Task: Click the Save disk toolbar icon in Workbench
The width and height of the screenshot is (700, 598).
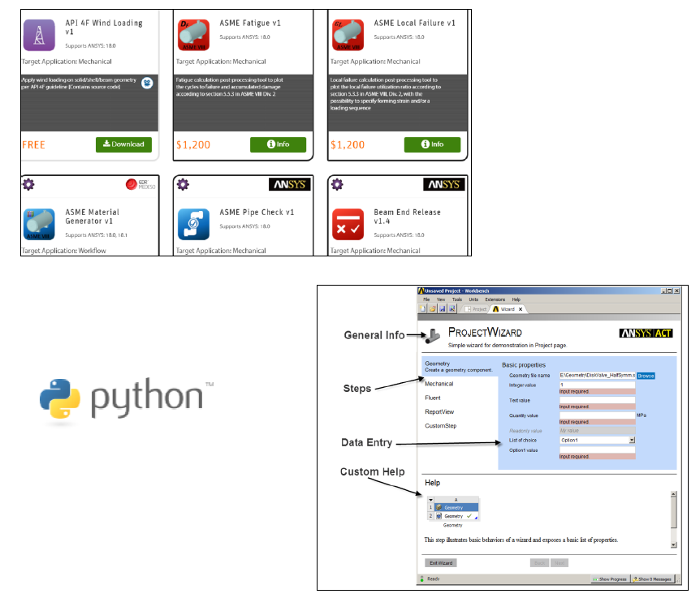Action: [443, 308]
